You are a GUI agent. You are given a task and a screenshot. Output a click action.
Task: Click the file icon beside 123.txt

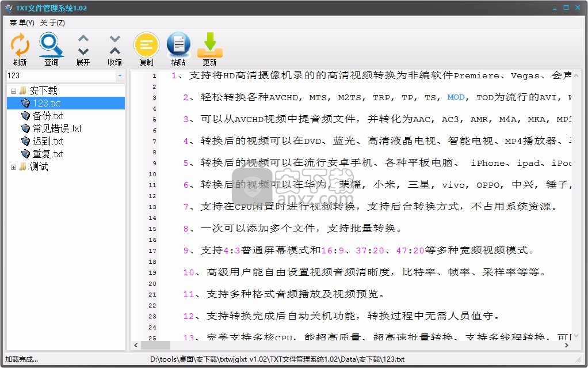[x=25, y=103]
